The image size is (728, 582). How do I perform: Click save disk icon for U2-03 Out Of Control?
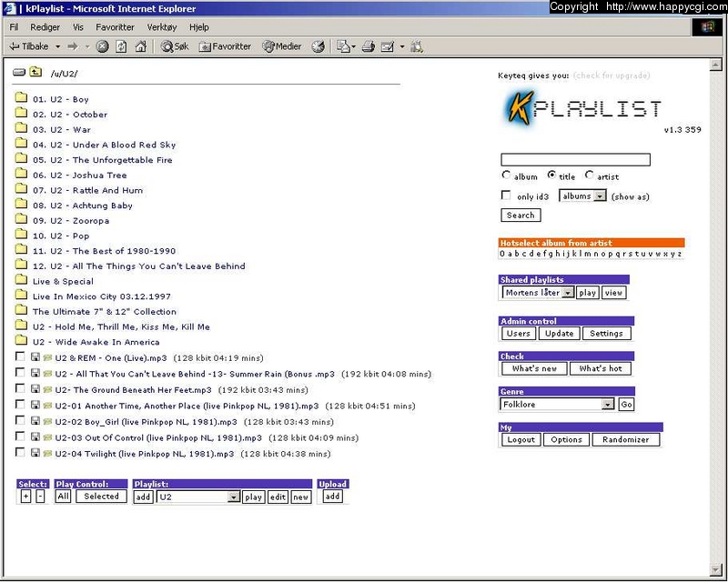click(35, 436)
